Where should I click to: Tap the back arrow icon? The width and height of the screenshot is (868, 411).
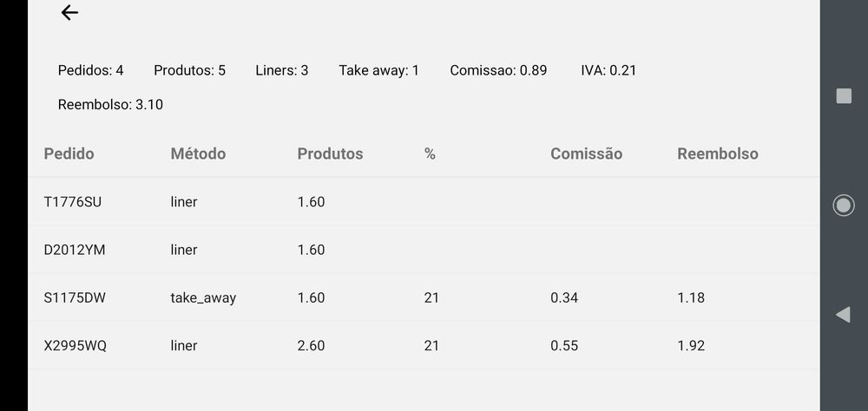69,13
